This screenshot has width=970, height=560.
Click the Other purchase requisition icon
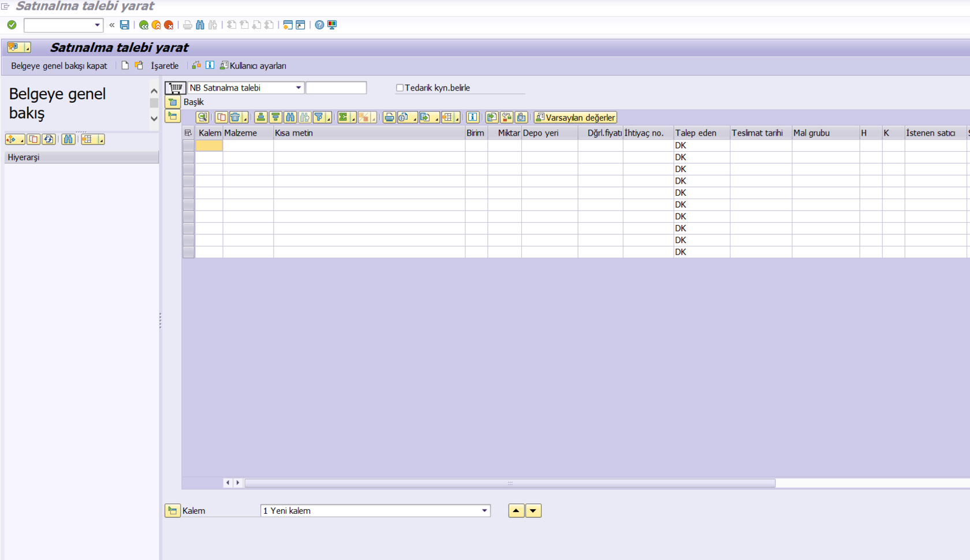[139, 65]
